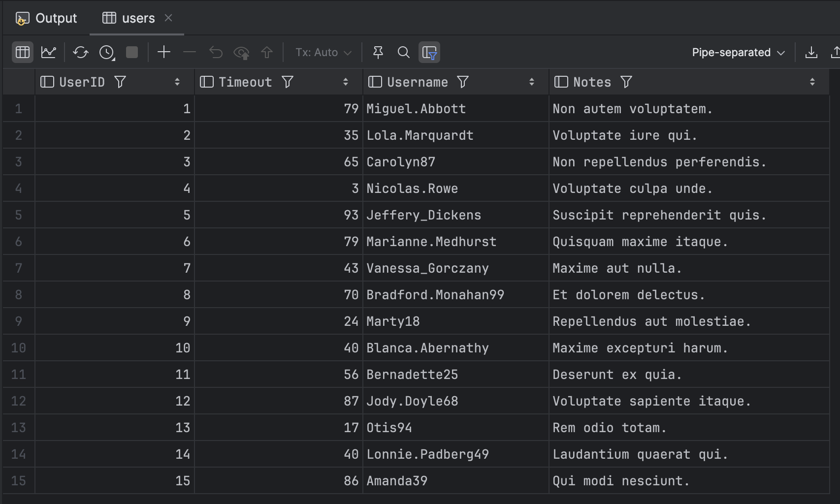The height and width of the screenshot is (504, 840).
Task: Open the Pipe-separated format dropdown
Action: tap(737, 52)
